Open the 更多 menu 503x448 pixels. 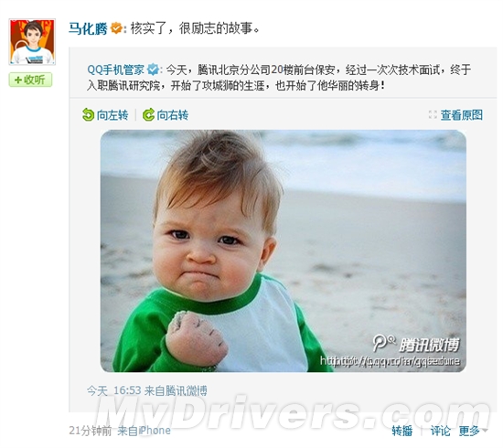(469, 431)
